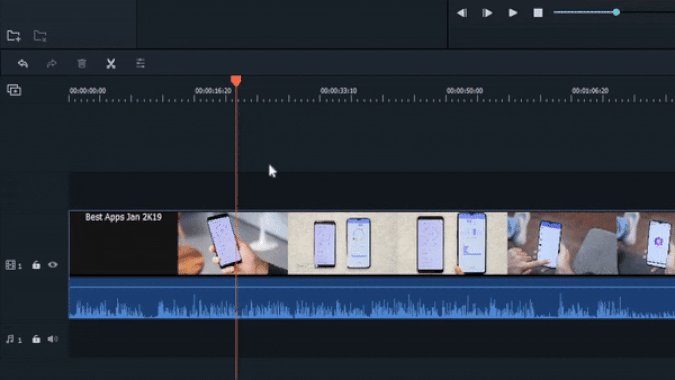The image size is (675, 380).
Task: Start playback with the Play button
Action: (x=513, y=13)
